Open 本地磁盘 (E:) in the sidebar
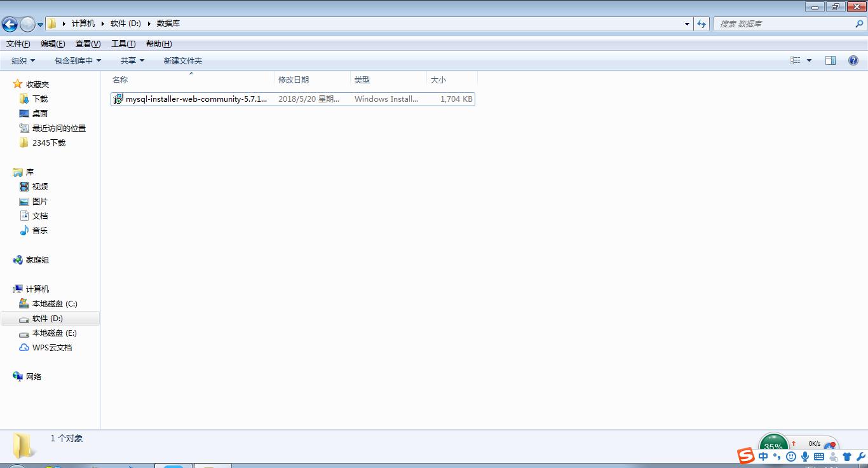Image resolution: width=868 pixels, height=468 pixels. (x=55, y=333)
